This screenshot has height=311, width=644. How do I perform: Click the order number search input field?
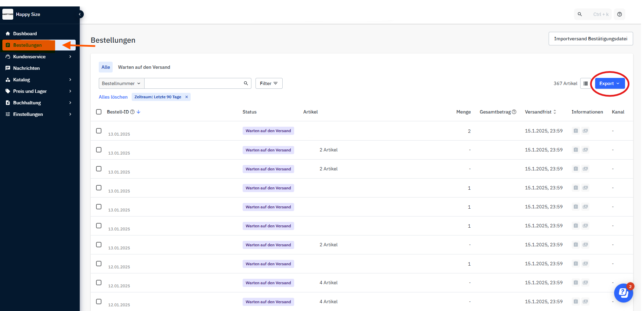point(193,83)
